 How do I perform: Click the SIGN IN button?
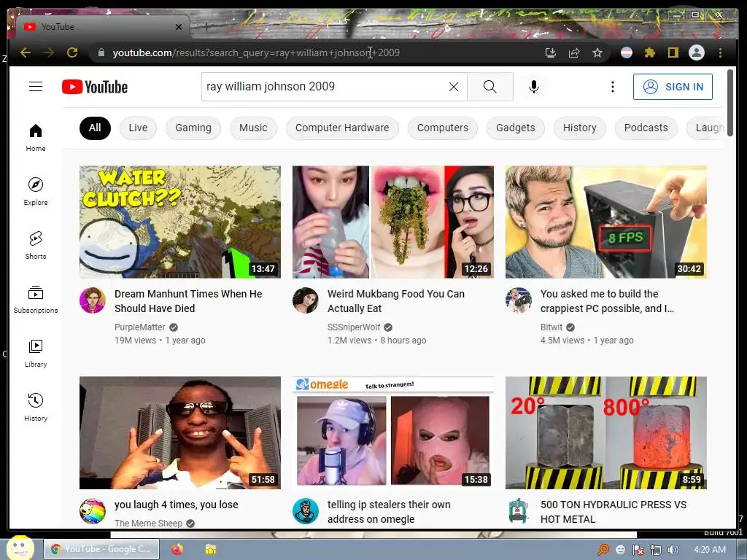(x=673, y=87)
